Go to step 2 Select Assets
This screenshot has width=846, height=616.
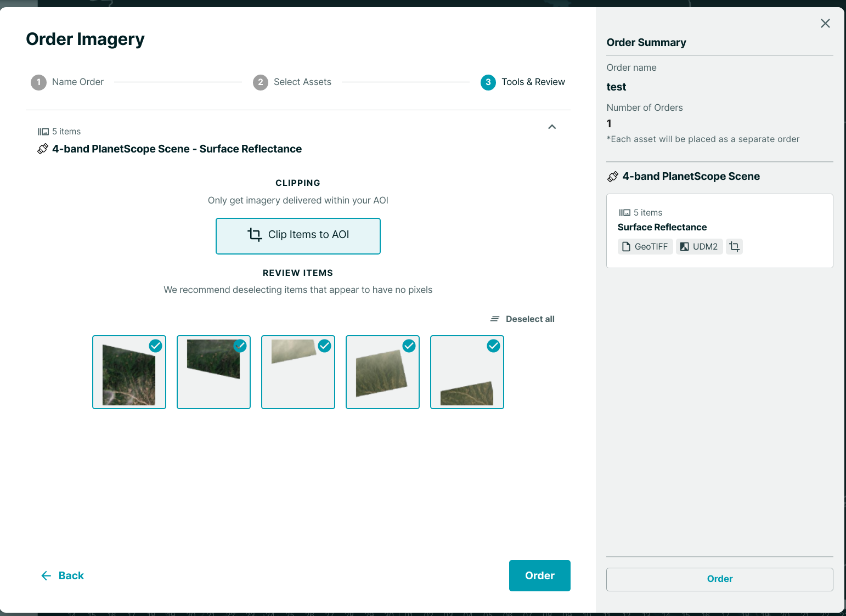tap(292, 82)
